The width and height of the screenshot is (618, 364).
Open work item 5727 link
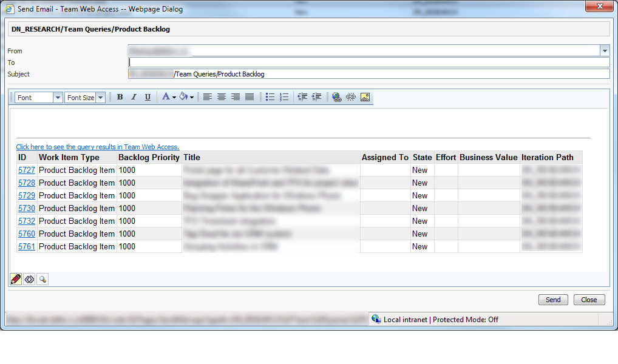click(x=27, y=170)
